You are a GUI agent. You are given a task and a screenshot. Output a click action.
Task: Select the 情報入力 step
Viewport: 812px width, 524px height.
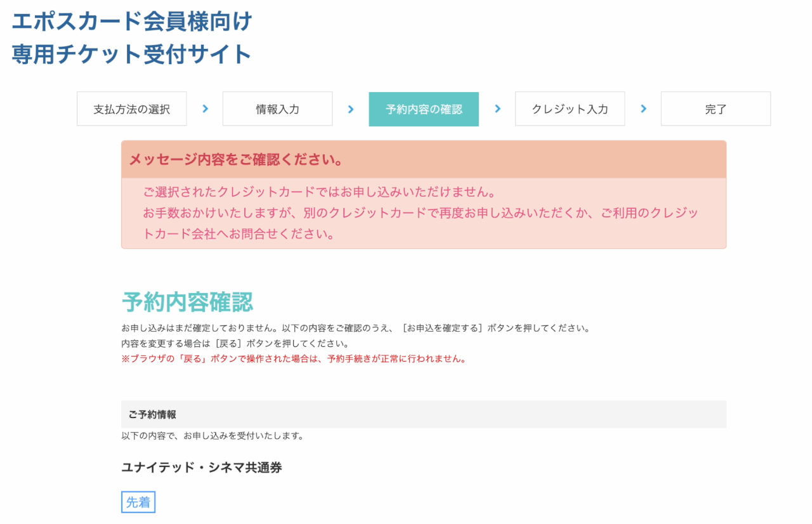point(277,109)
